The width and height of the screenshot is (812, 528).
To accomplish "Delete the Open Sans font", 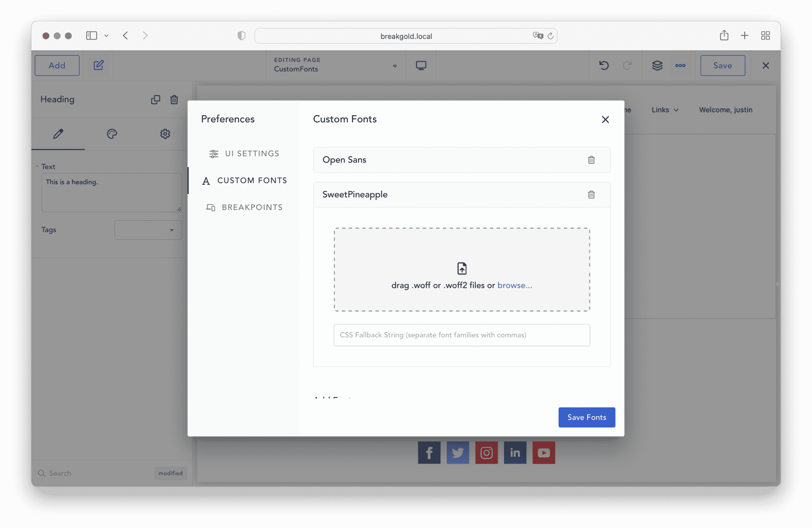I will coord(591,160).
